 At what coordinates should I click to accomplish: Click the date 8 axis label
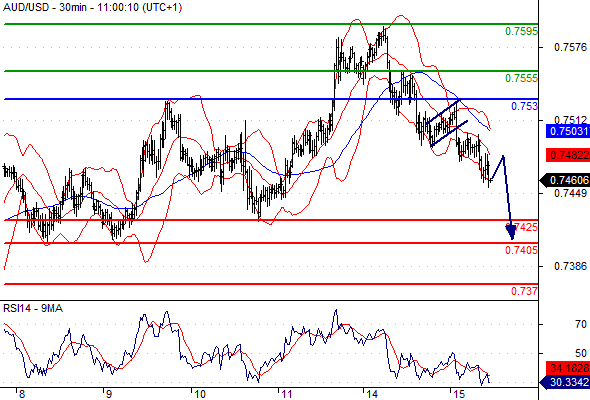pyautogui.click(x=22, y=394)
